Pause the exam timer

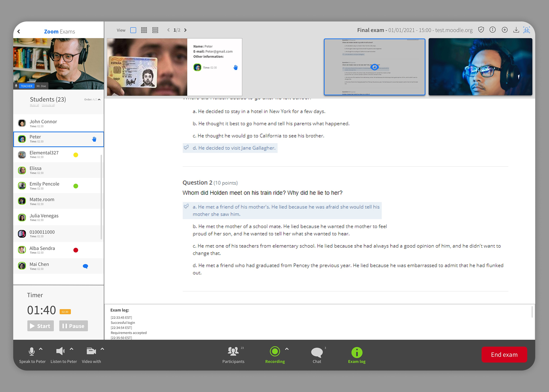coord(73,326)
